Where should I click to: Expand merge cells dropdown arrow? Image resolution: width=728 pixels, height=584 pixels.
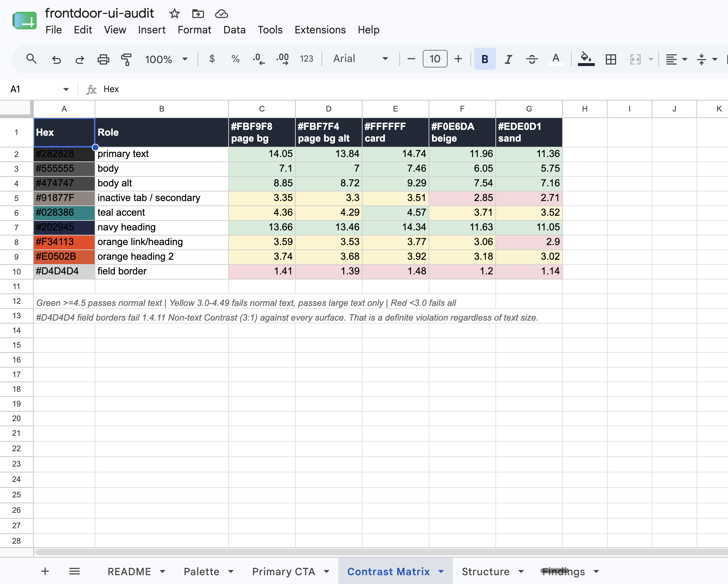(651, 59)
